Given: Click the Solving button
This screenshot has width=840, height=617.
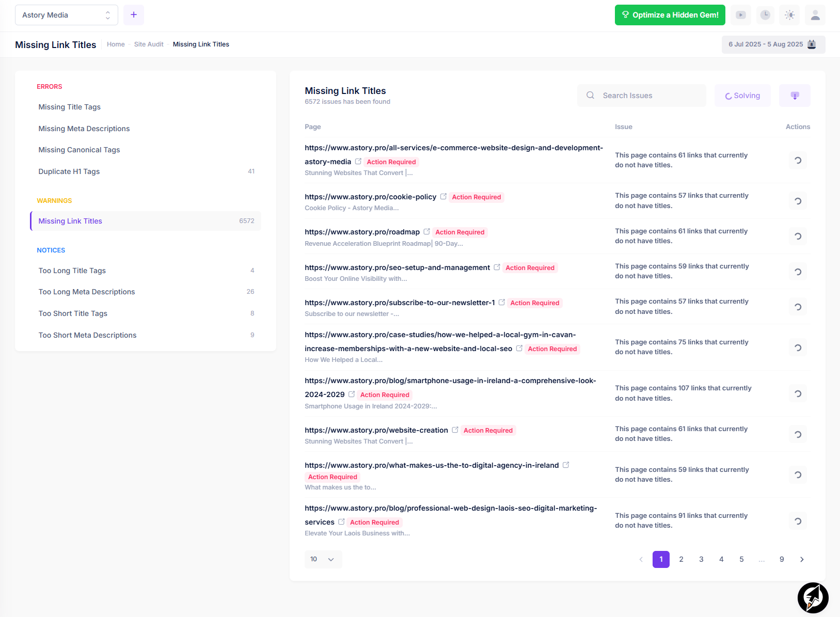Looking at the screenshot, I should pyautogui.click(x=742, y=96).
